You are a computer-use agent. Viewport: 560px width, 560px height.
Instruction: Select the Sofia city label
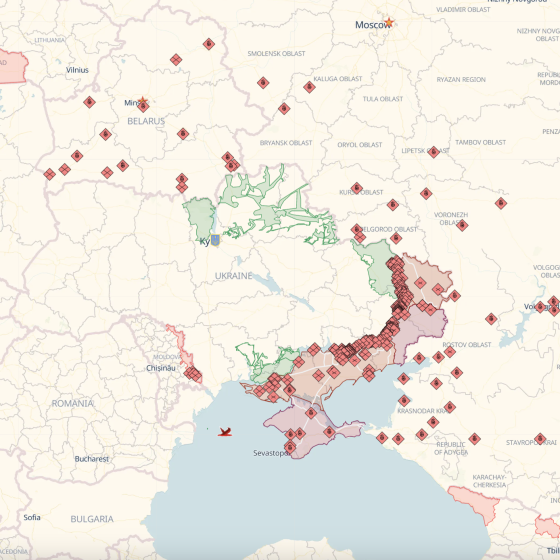[32, 518]
